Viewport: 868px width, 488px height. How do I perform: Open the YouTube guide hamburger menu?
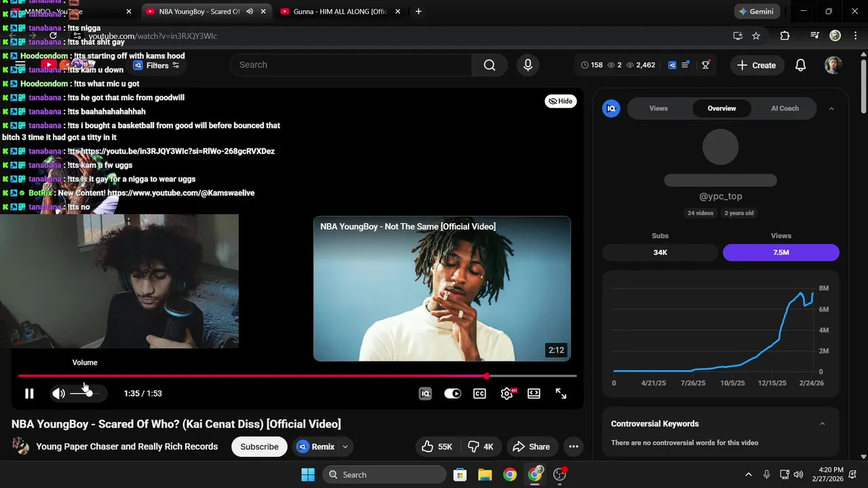pos(20,65)
